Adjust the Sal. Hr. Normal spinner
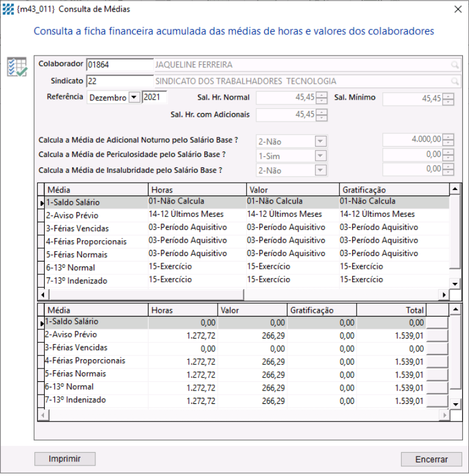 click(322, 98)
